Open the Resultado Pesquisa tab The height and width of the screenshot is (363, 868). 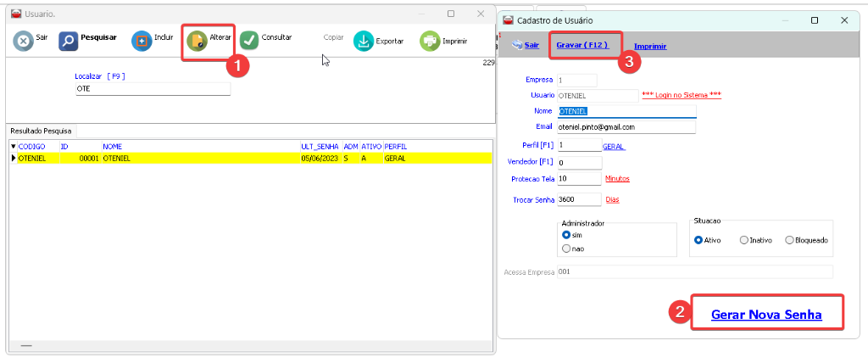(x=41, y=131)
